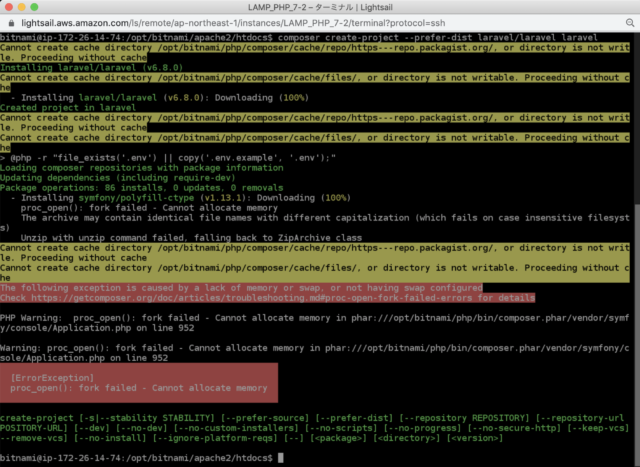This screenshot has width=640, height=467.
Task: Click 'The following exception is caused by' red line
Action: coord(241,288)
